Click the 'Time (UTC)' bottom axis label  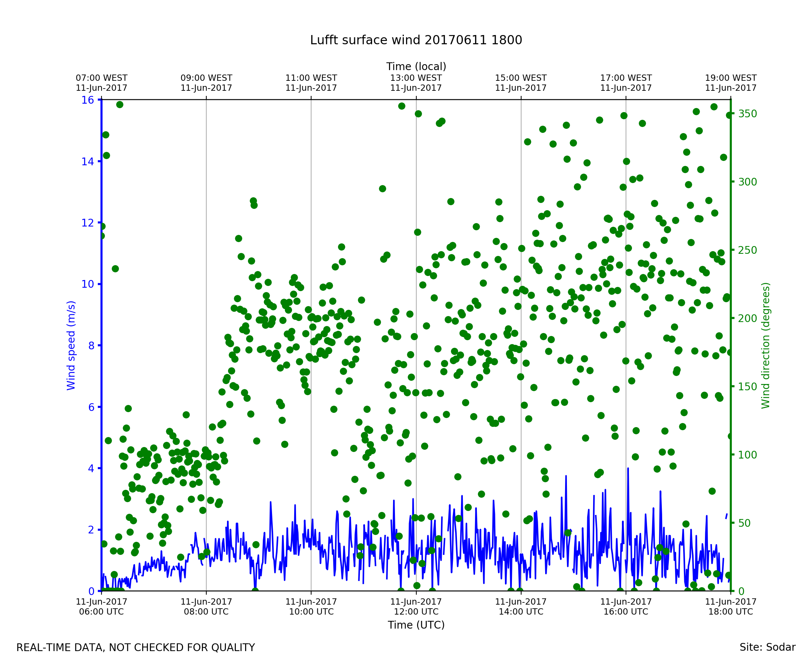coord(416,625)
